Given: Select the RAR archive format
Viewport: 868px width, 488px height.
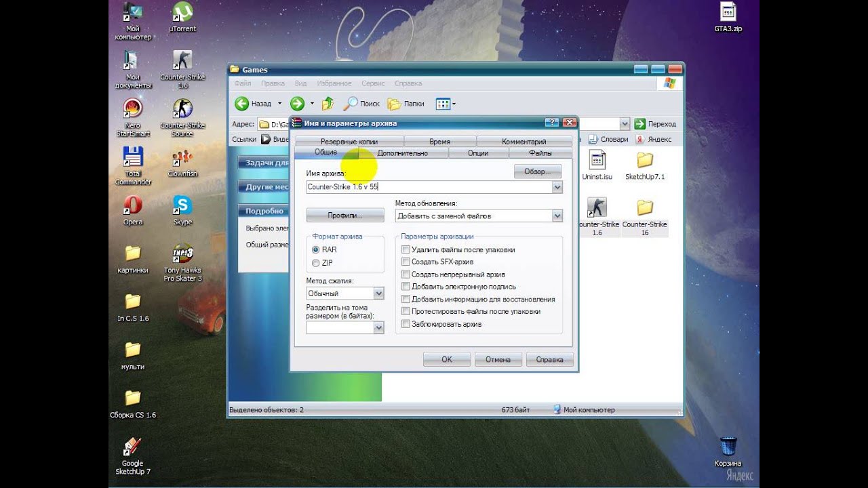Looking at the screenshot, I should point(315,249).
